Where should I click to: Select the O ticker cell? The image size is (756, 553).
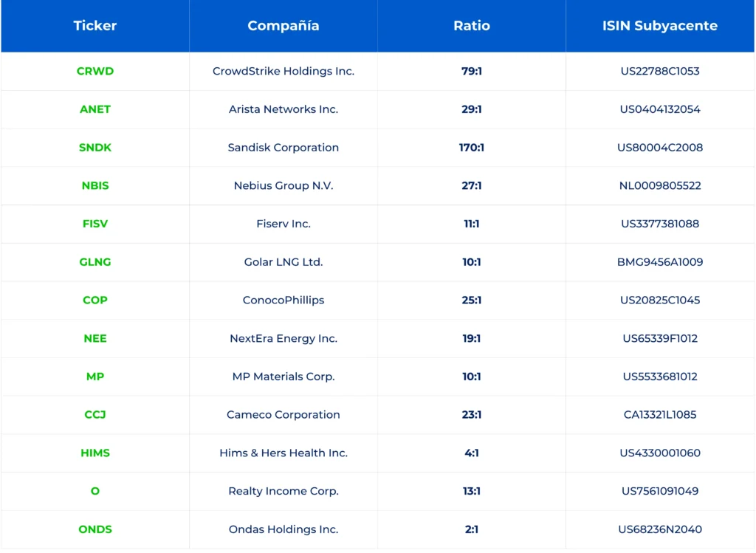tap(95, 491)
